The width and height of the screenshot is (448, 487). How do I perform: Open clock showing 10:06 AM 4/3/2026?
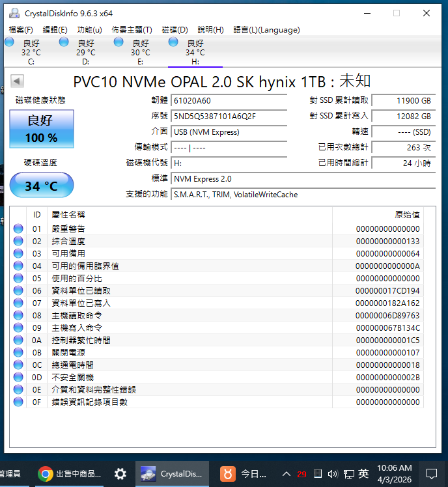(x=395, y=473)
